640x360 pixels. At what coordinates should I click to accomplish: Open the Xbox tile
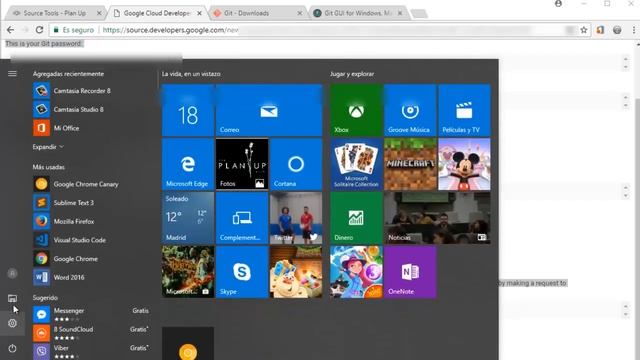click(x=356, y=110)
